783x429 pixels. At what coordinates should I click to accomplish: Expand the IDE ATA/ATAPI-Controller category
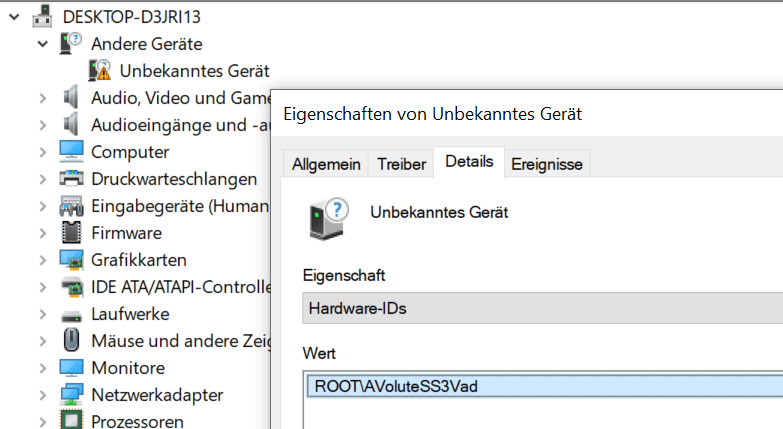[43, 287]
